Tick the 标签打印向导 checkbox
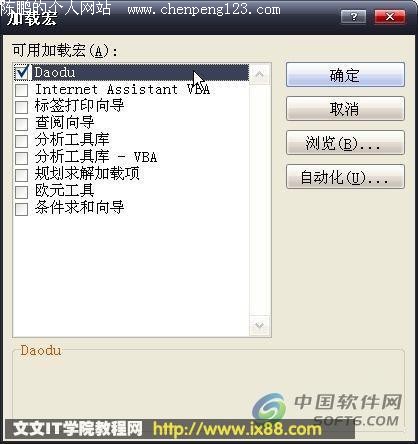Viewport: 418px width, 444px height. tap(22, 107)
